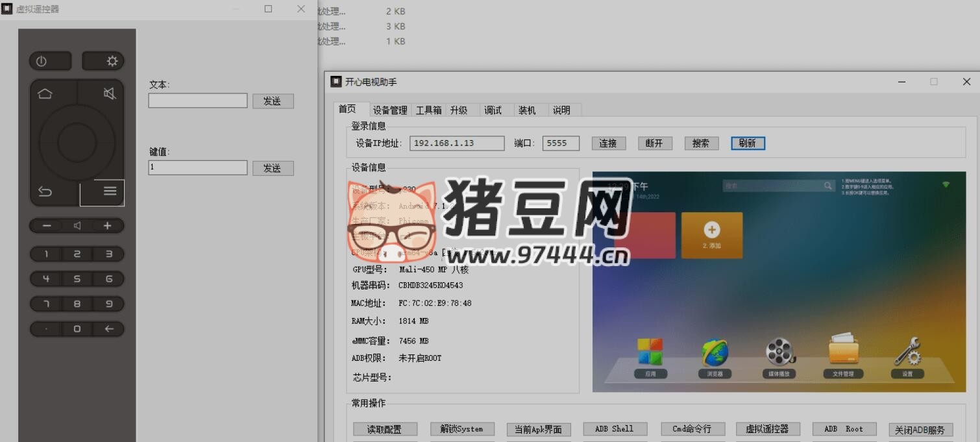Toggle power on the virtual remote

(x=50, y=60)
